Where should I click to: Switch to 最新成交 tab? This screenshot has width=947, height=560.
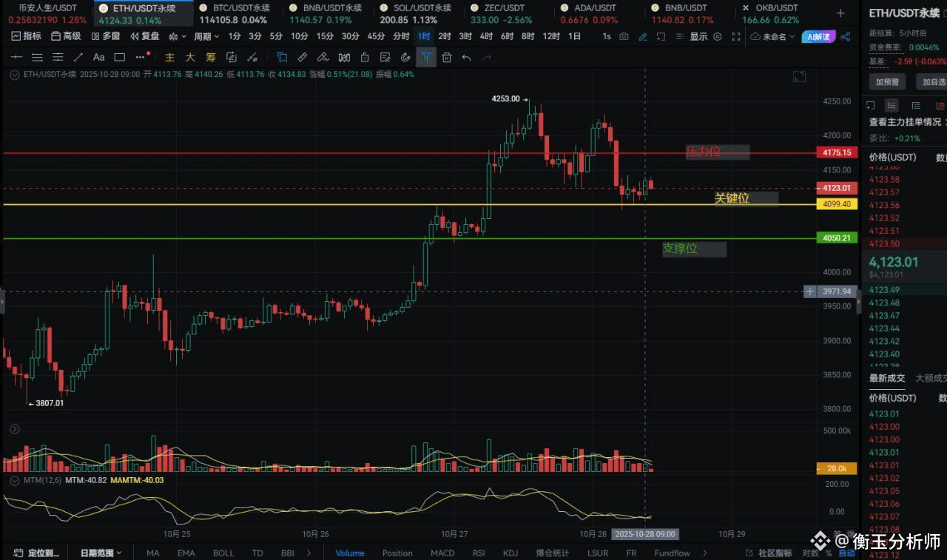click(887, 378)
